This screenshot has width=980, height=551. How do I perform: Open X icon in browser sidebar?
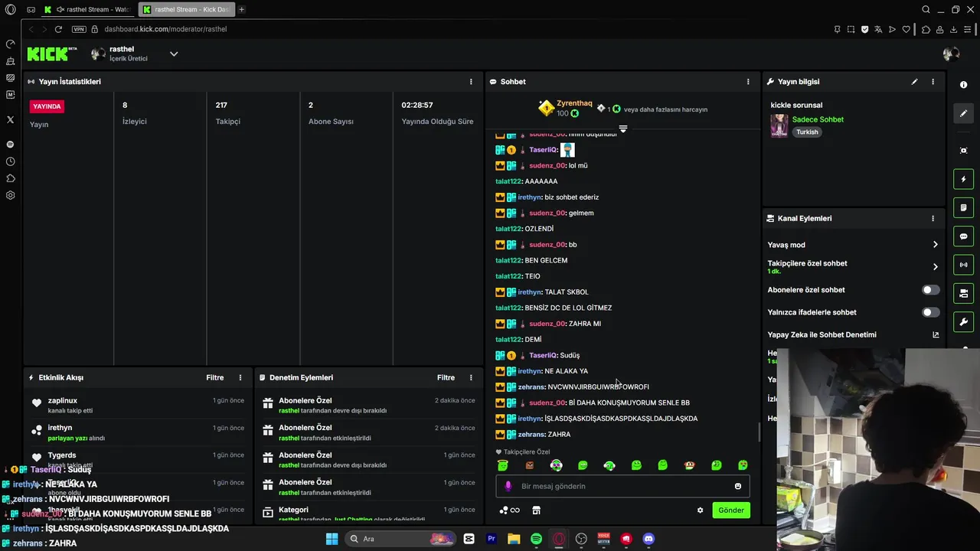pos(10,119)
